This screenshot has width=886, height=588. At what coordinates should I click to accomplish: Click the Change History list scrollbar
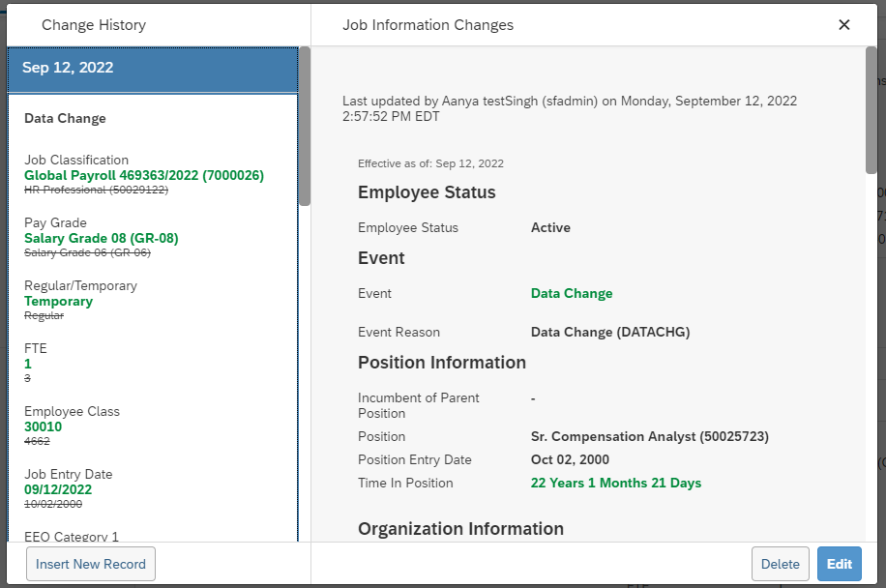(305, 126)
